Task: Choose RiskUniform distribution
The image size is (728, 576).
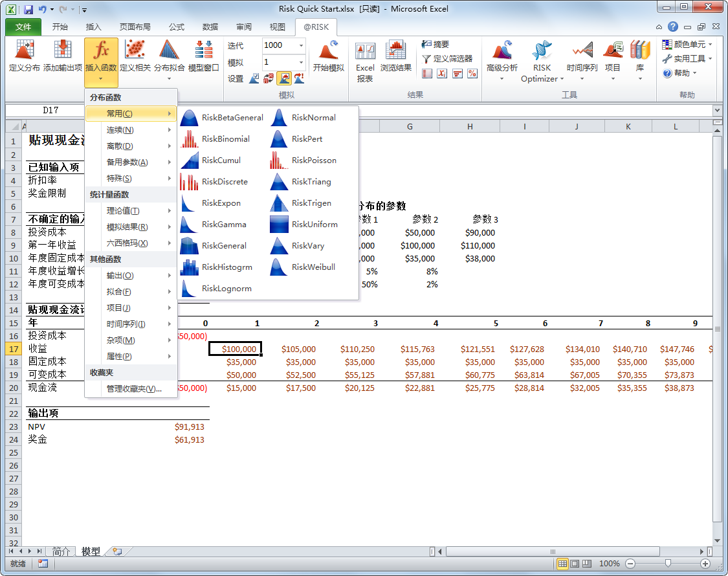Action: 304,225
